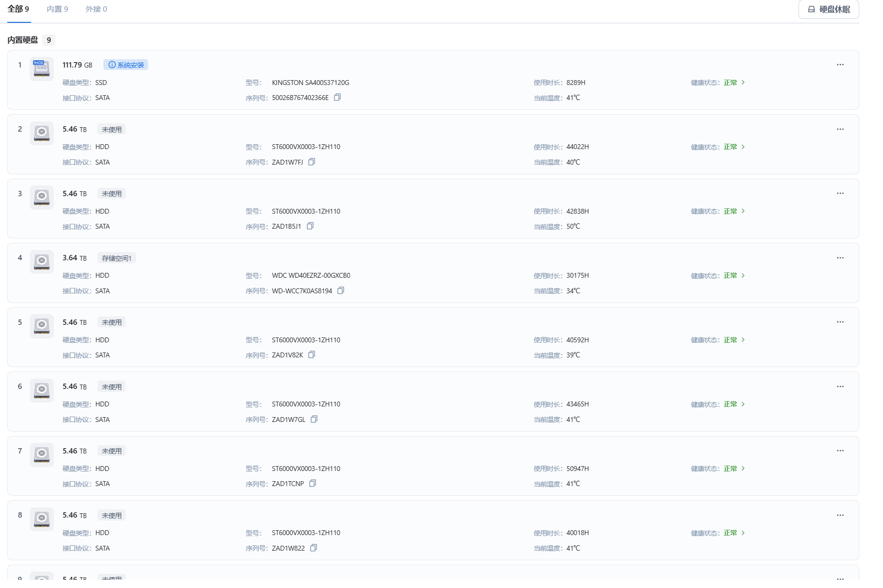This screenshot has width=883, height=588.
Task: Copy serial number 50026B767402366E
Action: tap(337, 98)
